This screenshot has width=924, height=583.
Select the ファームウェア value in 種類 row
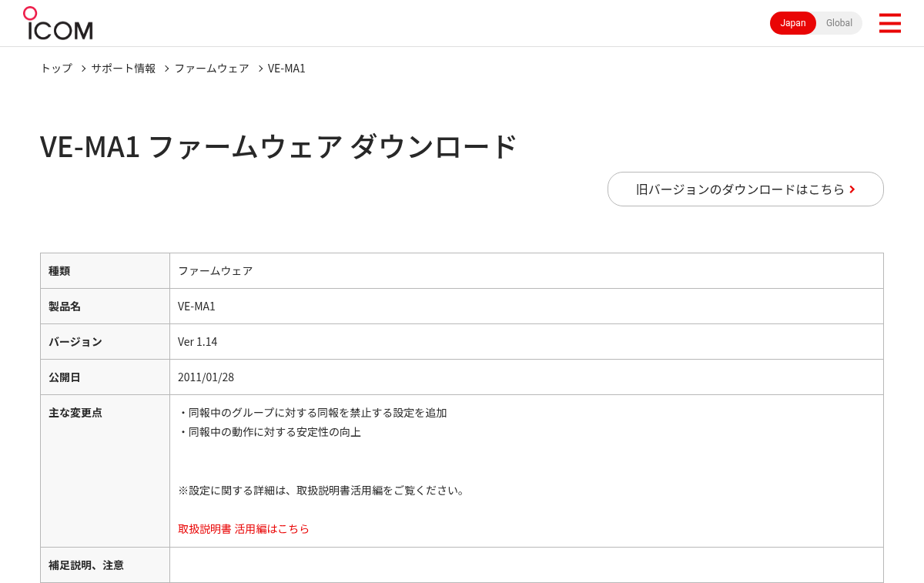point(215,270)
